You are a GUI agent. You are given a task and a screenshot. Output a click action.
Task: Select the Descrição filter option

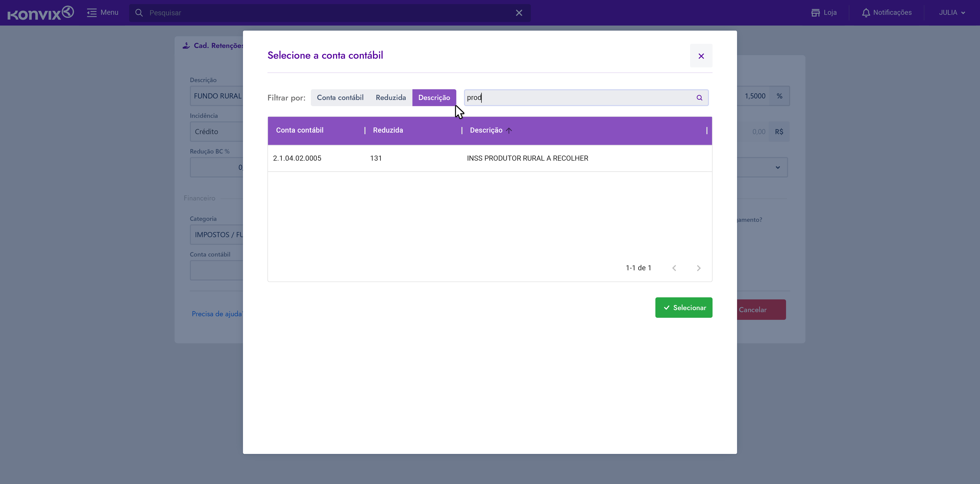click(x=434, y=98)
